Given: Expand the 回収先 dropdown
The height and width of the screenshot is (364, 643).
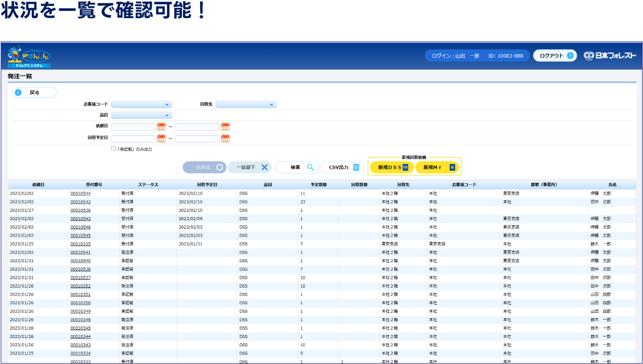Looking at the screenshot, I should [x=246, y=104].
